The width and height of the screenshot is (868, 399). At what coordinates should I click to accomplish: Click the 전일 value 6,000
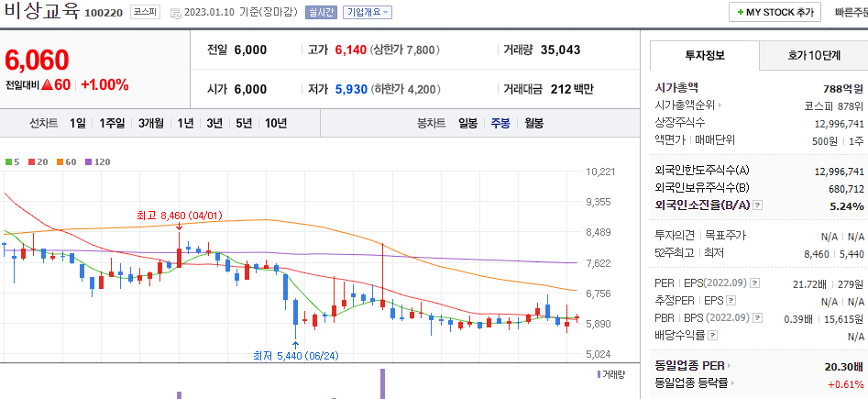tap(250, 50)
